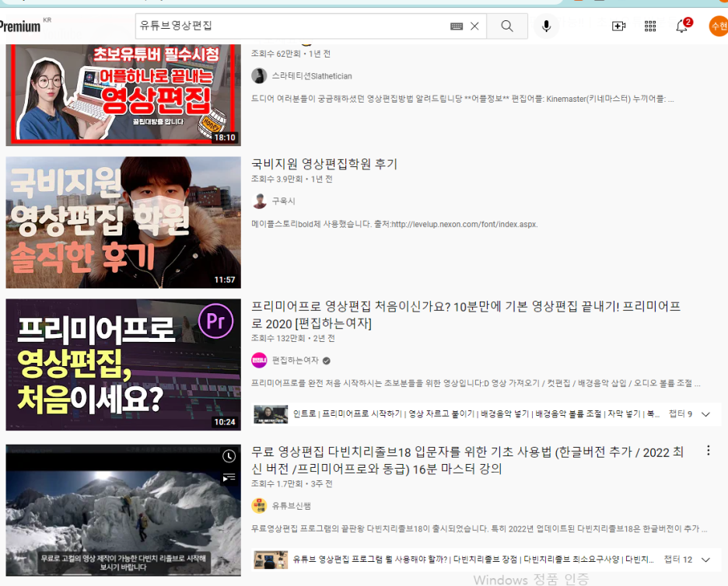Open the three-dot menu for 다빈치리졸브18 video
728x586 pixels.
708,450
